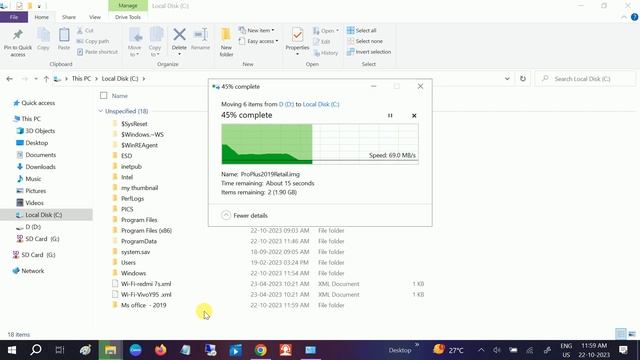The width and height of the screenshot is (640, 360).
Task: Select the Ms office - 2019 folder
Action: (x=143, y=305)
